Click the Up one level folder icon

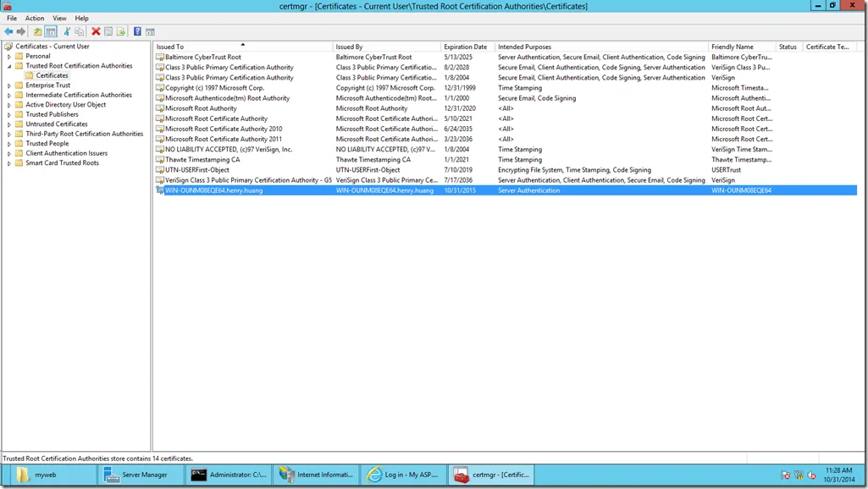tap(37, 31)
